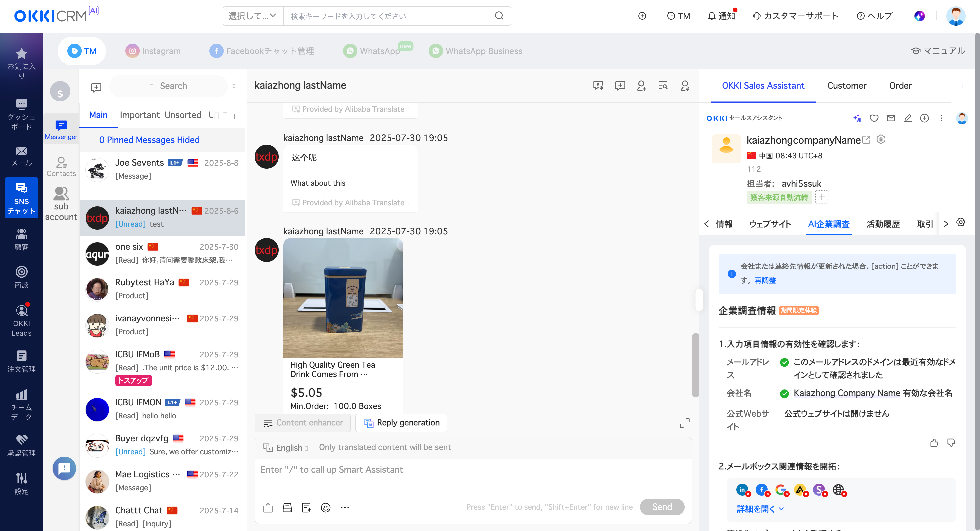980x531 pixels.
Task: Open the 選択して dropdown in the search bar
Action: (x=253, y=16)
